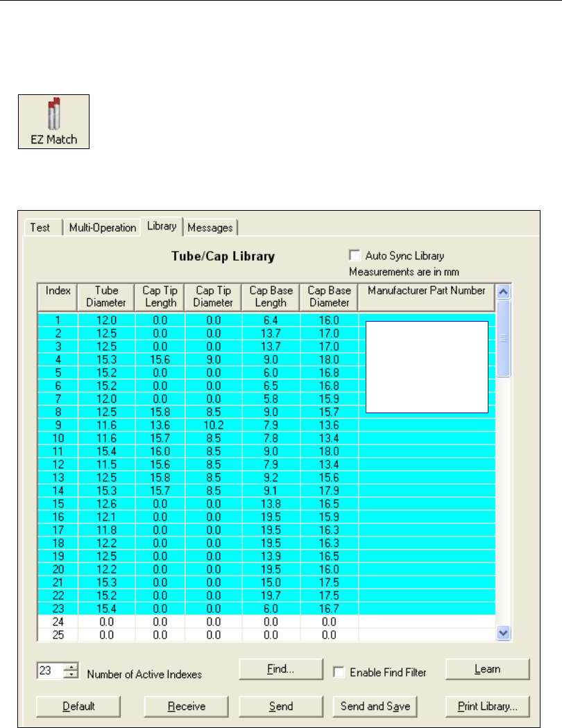Screen dimensions: 562x728
Task: Click Tube Diameter 11.5 in row 12
Action: coord(106,465)
